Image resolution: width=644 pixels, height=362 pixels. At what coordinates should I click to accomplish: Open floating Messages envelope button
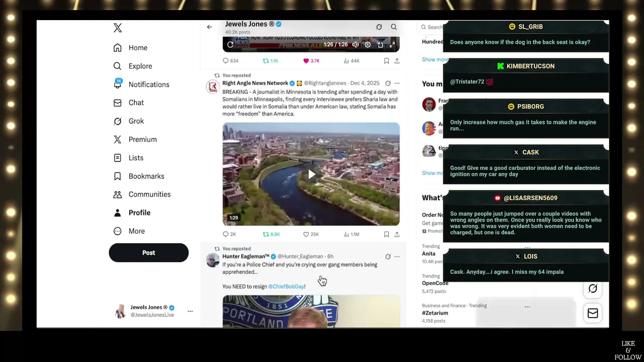(593, 313)
